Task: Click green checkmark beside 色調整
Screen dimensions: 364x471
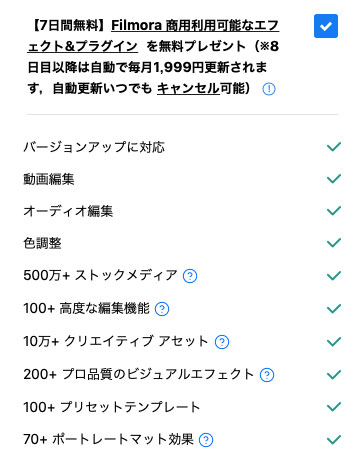Action: point(334,243)
